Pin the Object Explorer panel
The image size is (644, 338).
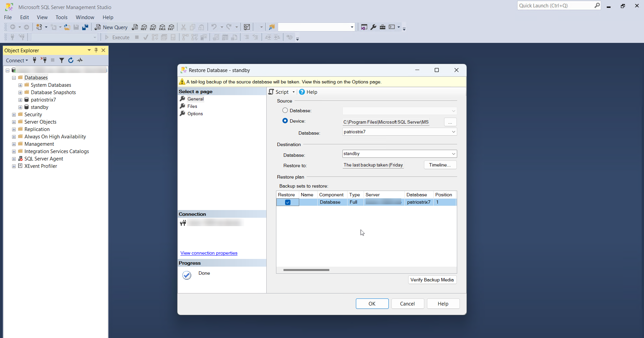tap(96, 50)
